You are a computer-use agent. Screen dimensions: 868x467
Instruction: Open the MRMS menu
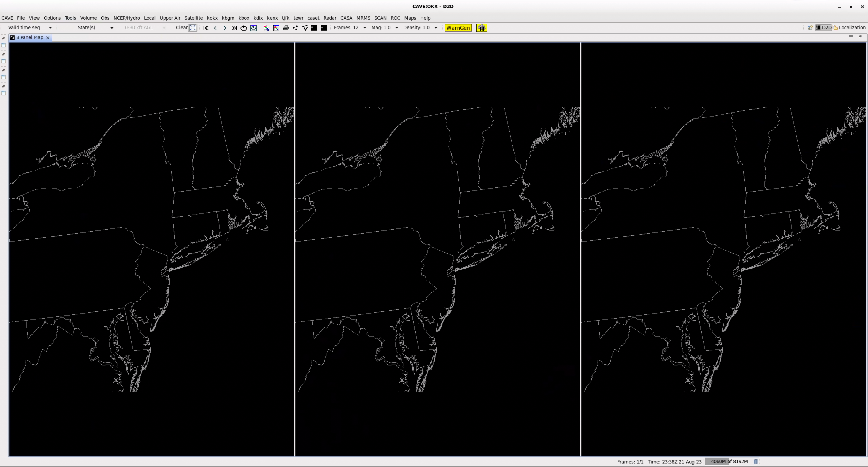pos(363,18)
